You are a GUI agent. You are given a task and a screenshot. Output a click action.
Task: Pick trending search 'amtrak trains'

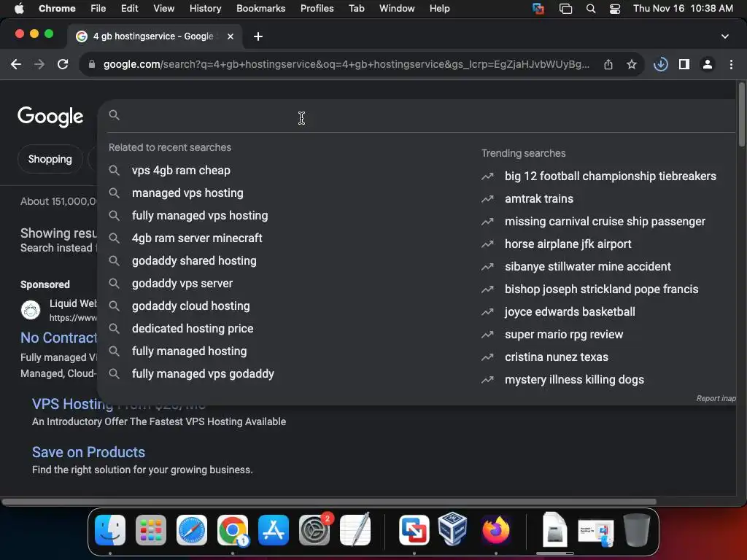pyautogui.click(x=539, y=198)
